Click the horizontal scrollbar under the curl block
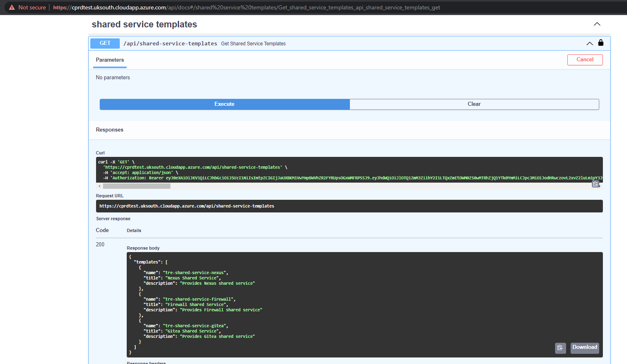Image resolution: width=627 pixels, height=364 pixels. [137, 186]
